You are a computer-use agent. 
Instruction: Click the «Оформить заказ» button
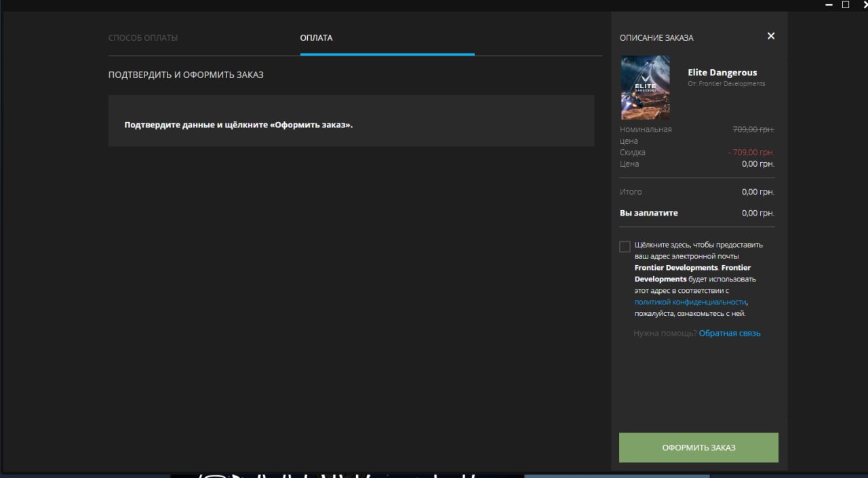click(x=698, y=447)
